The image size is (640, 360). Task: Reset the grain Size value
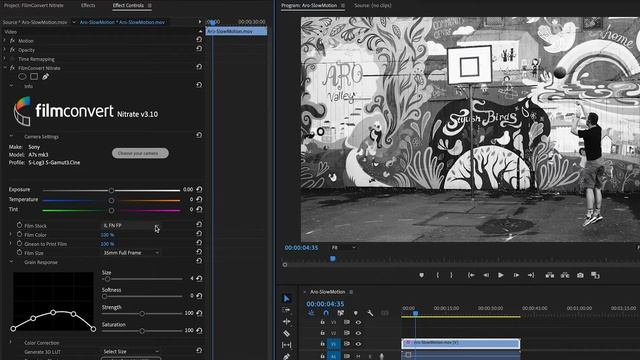199,278
